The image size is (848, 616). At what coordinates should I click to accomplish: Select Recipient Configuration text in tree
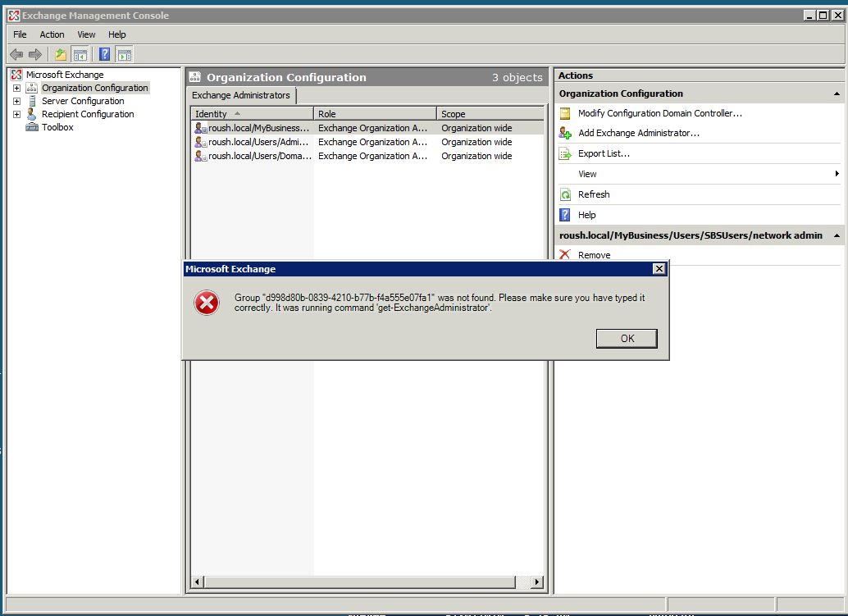point(88,114)
